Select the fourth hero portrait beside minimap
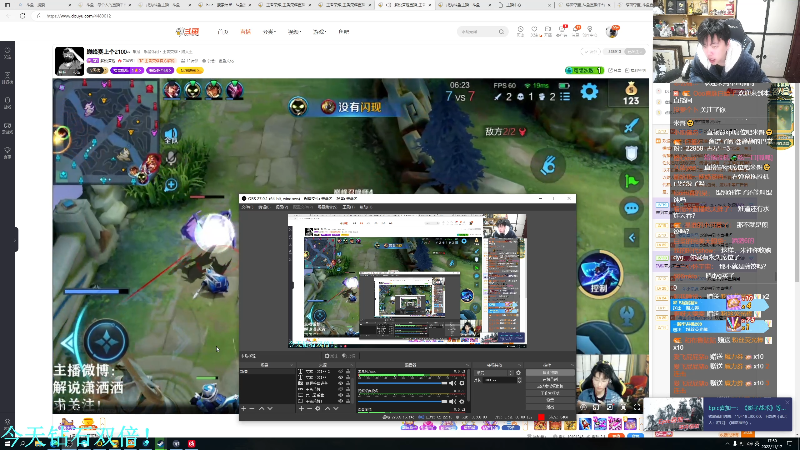The image size is (800, 450). [x=234, y=91]
